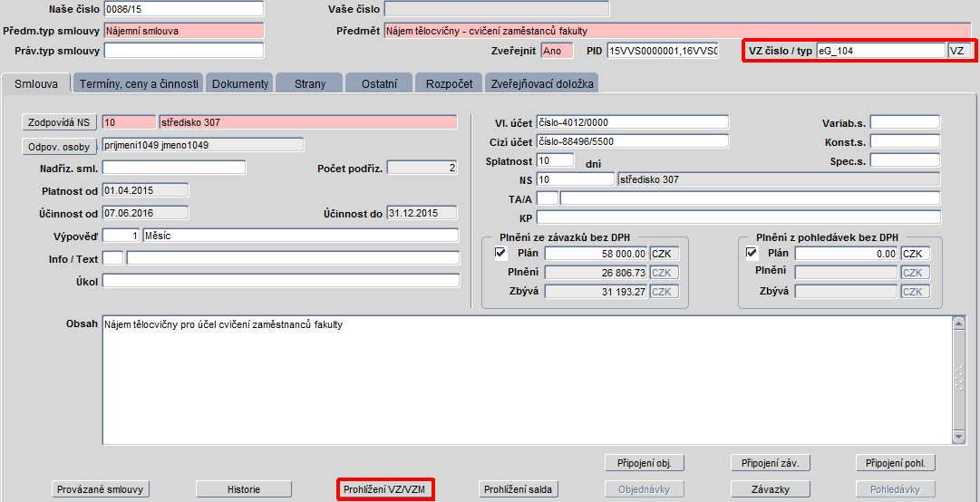980x502 pixels.
Task: Click the Předmět field
Action: 677,31
